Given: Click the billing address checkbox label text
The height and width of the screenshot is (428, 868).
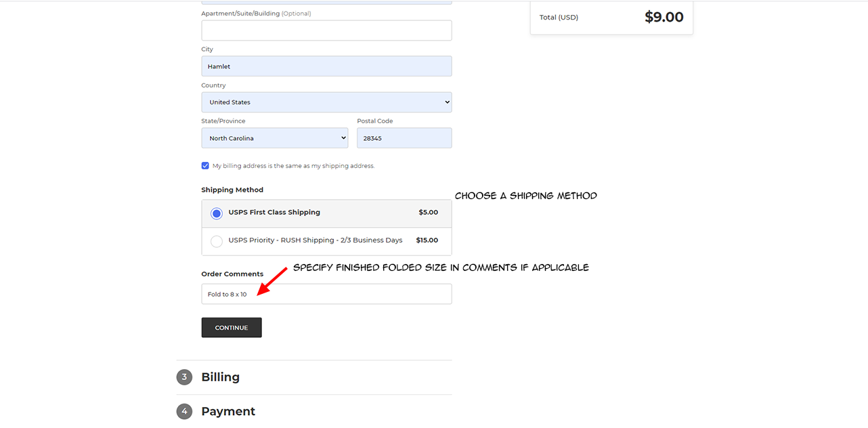Looking at the screenshot, I should tap(293, 166).
